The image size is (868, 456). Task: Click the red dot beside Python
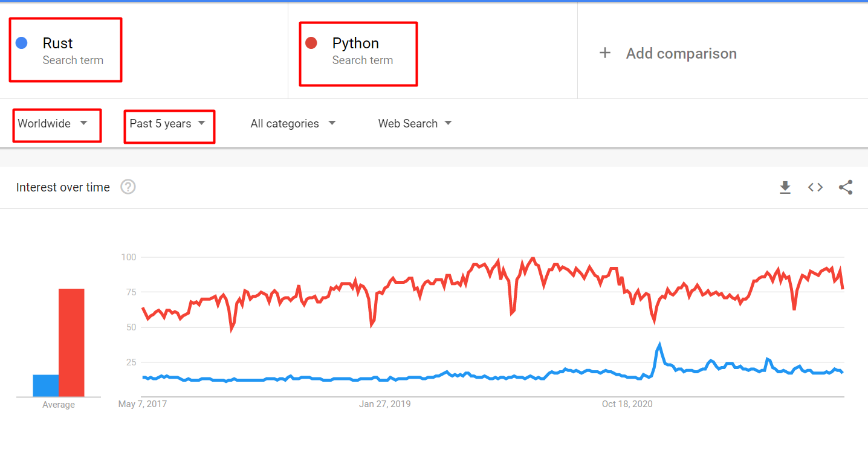click(x=311, y=43)
